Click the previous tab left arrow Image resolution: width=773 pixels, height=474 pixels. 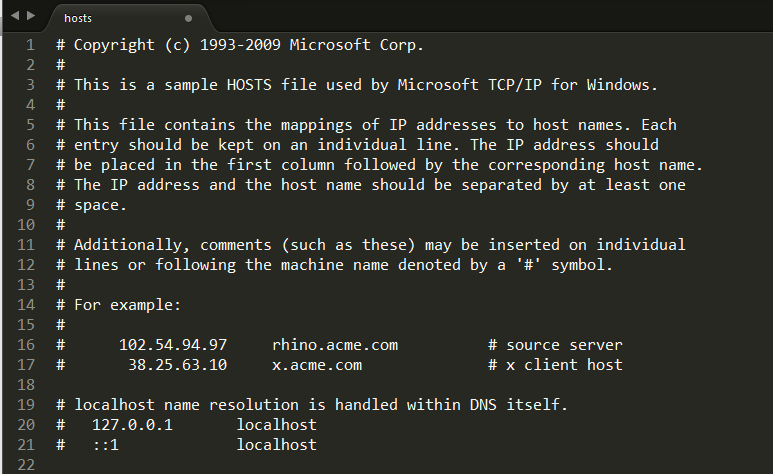click(x=15, y=16)
